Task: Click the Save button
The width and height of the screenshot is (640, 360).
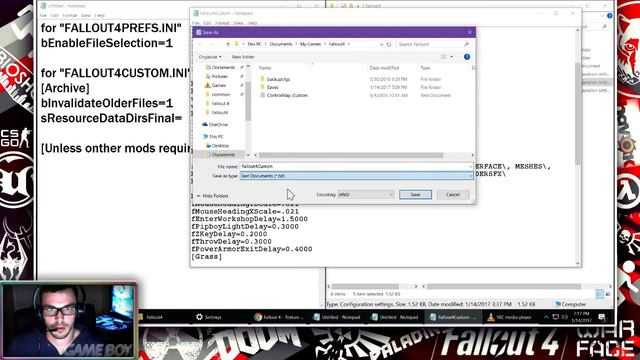Action: click(x=415, y=195)
